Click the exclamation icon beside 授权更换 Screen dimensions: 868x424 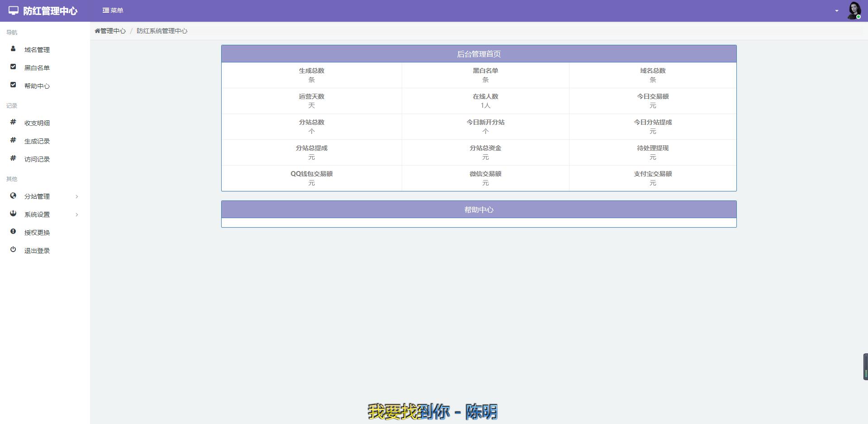[13, 232]
